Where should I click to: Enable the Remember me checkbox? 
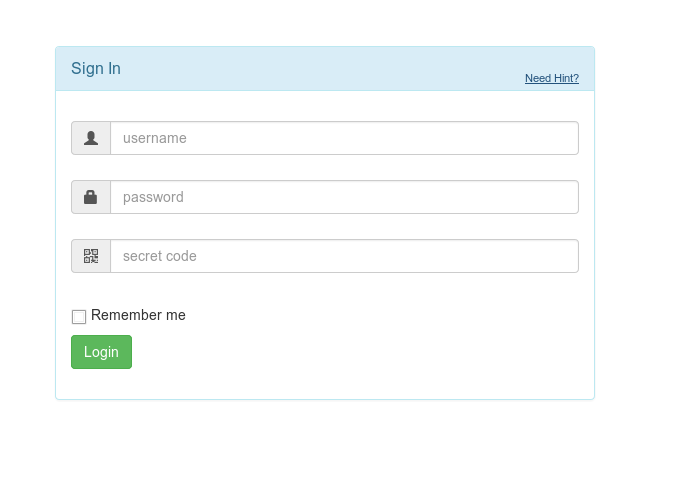pos(79,317)
